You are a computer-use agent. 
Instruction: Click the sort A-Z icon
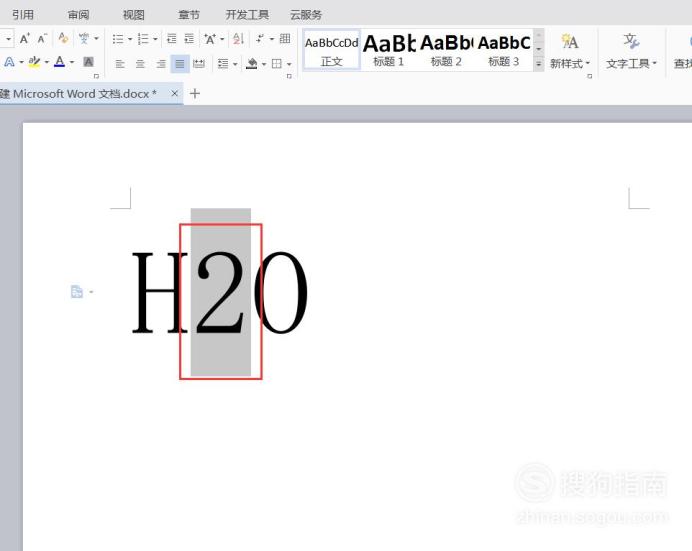pos(238,39)
